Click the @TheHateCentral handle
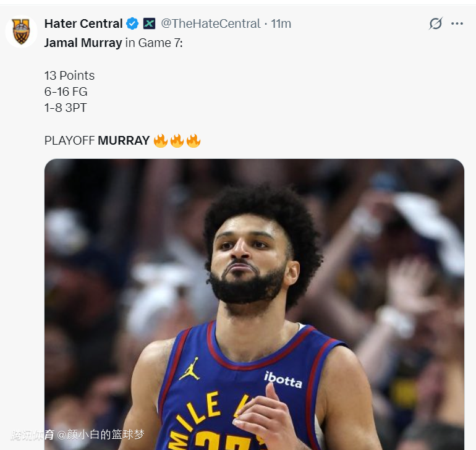476x450 pixels. click(211, 23)
